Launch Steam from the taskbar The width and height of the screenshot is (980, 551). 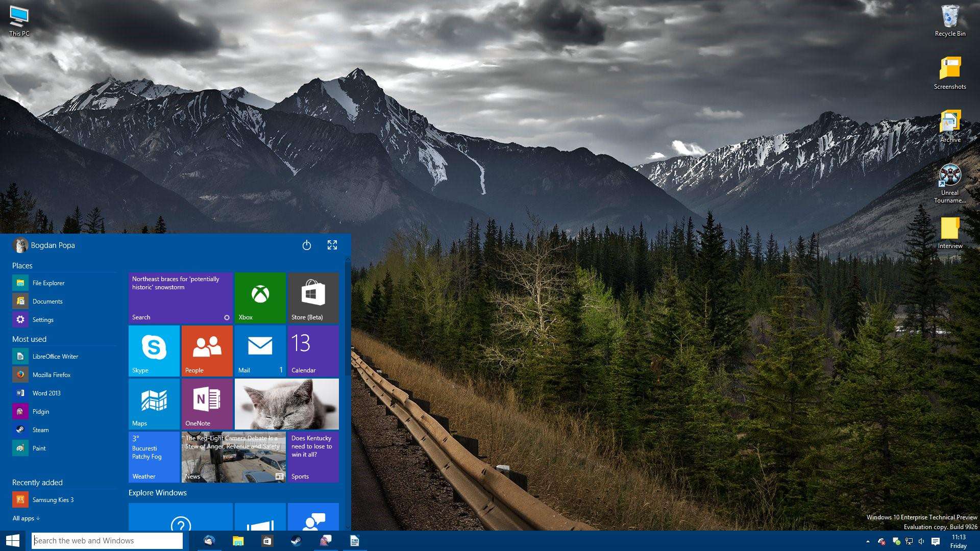[x=296, y=541]
